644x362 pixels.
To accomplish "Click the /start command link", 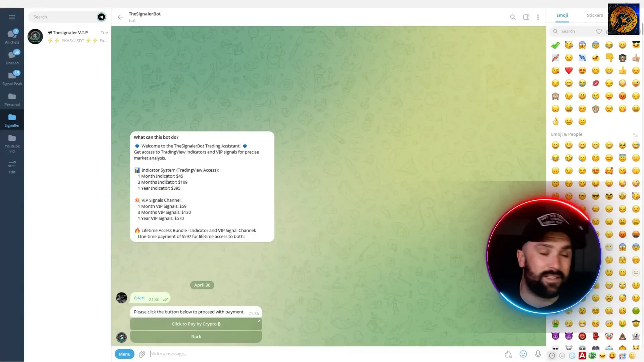I will [139, 298].
